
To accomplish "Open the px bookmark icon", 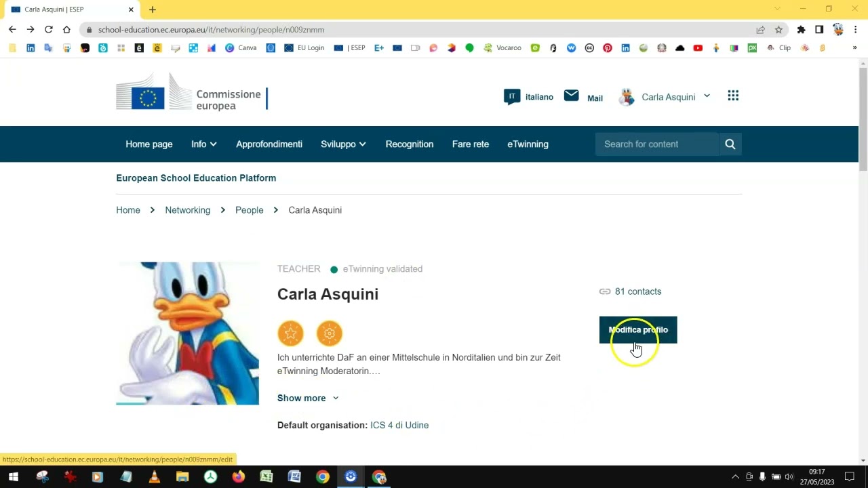I will click(x=752, y=47).
